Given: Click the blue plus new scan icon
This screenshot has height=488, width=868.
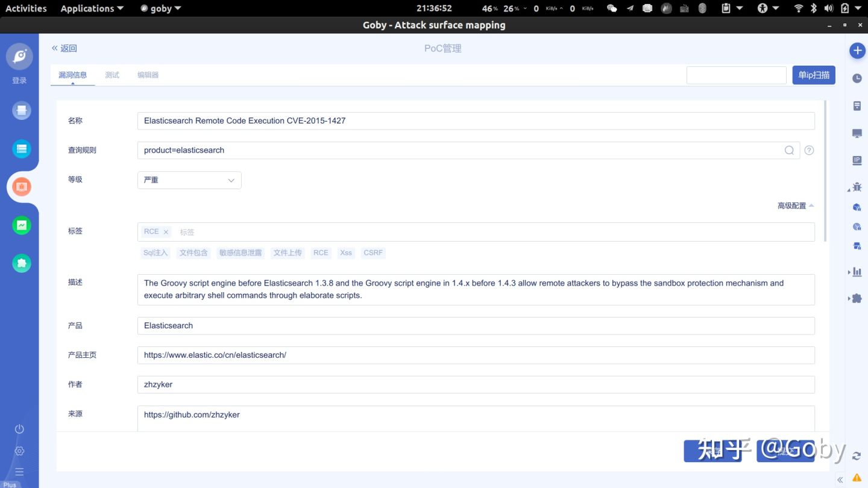Looking at the screenshot, I should point(857,51).
